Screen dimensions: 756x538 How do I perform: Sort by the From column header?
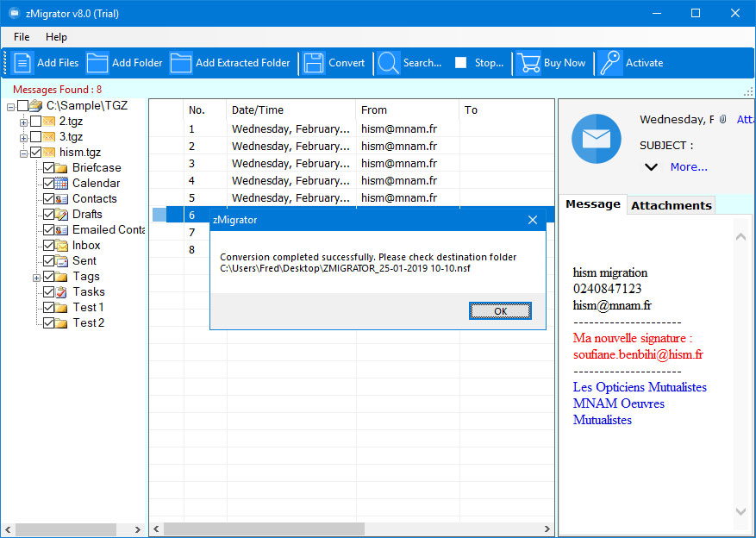point(408,109)
